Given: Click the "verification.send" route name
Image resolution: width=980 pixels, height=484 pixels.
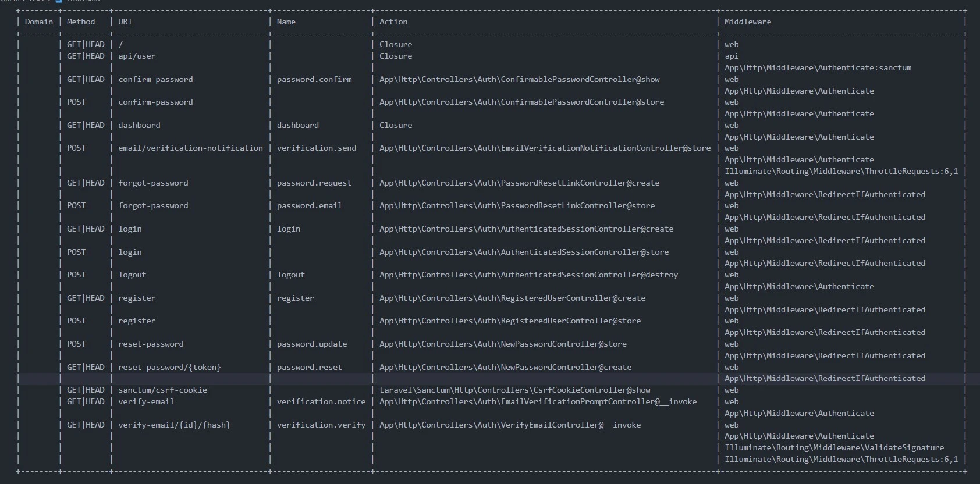Looking at the screenshot, I should pyautogui.click(x=317, y=148).
